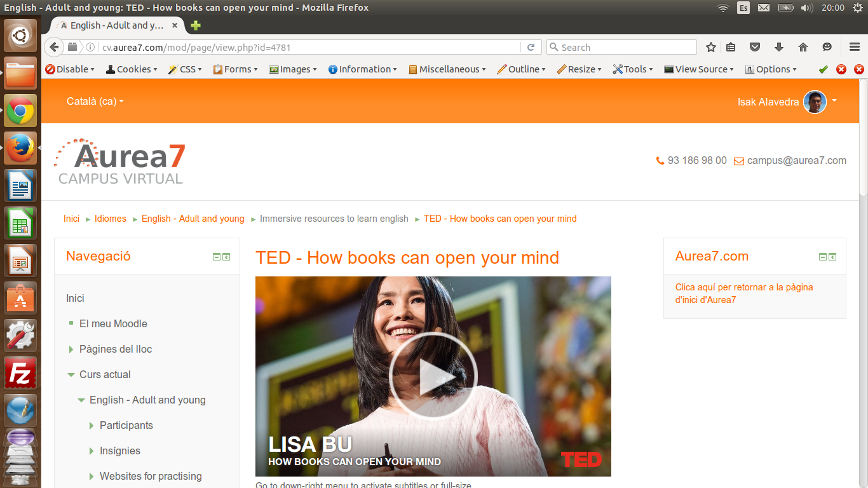Collapse the Navegació block with minus icon
Image resolution: width=868 pixels, height=488 pixels.
tap(216, 257)
